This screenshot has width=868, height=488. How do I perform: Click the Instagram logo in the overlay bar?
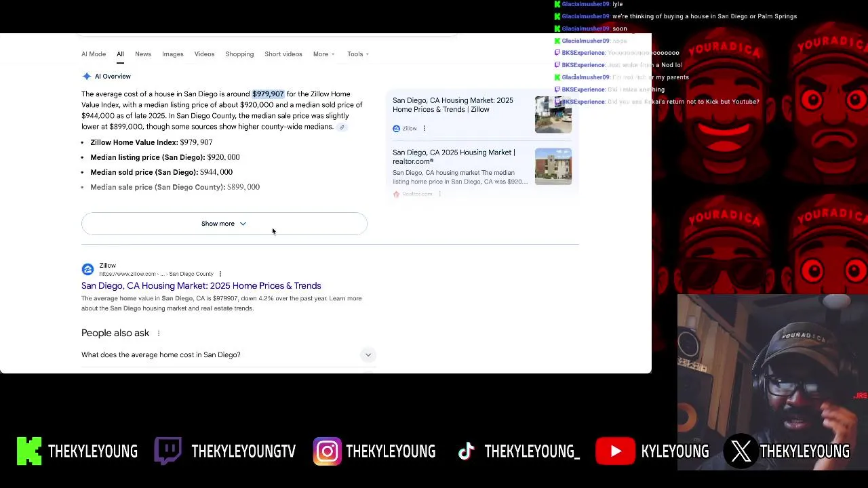click(327, 451)
